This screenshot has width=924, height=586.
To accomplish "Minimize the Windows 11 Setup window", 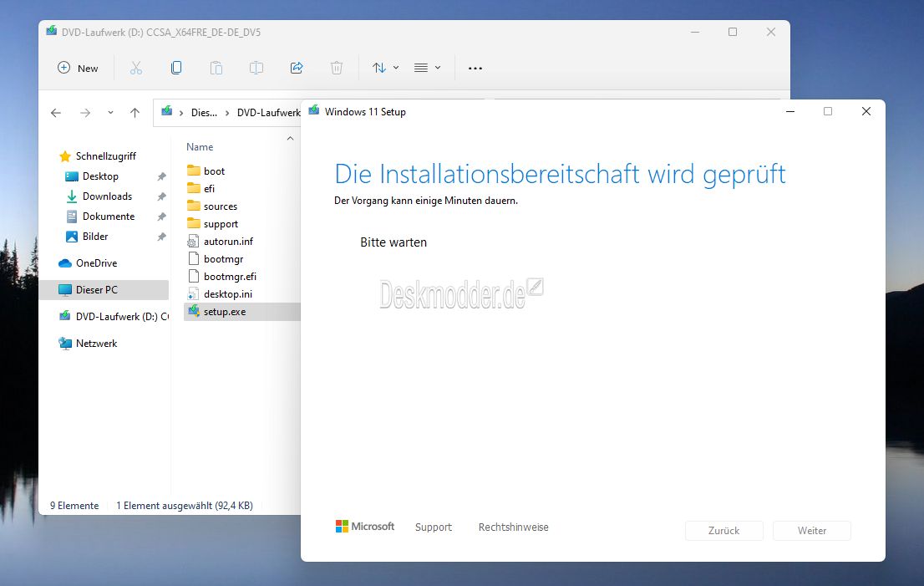I will (x=790, y=111).
